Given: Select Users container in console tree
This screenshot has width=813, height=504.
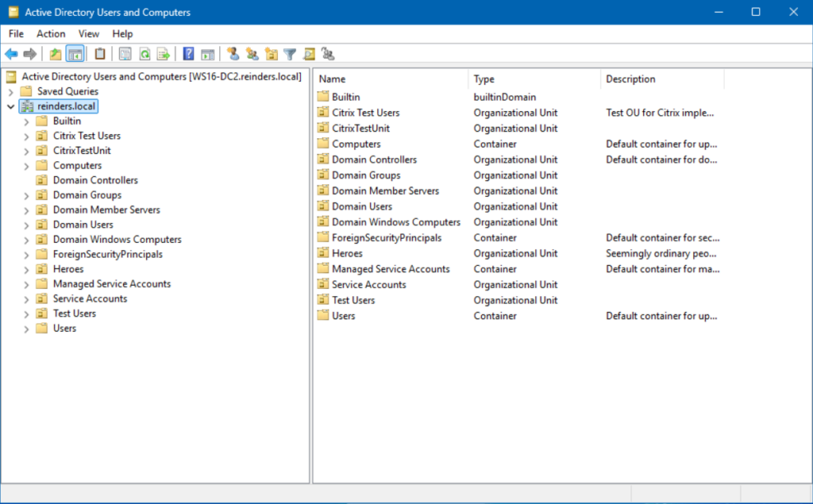Looking at the screenshot, I should pos(65,329).
